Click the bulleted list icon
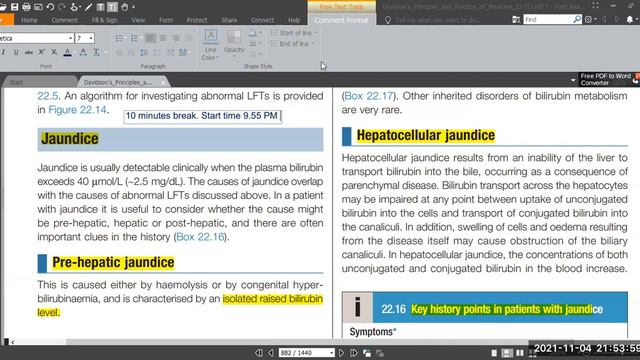The width and height of the screenshot is (640, 360). click(119, 38)
